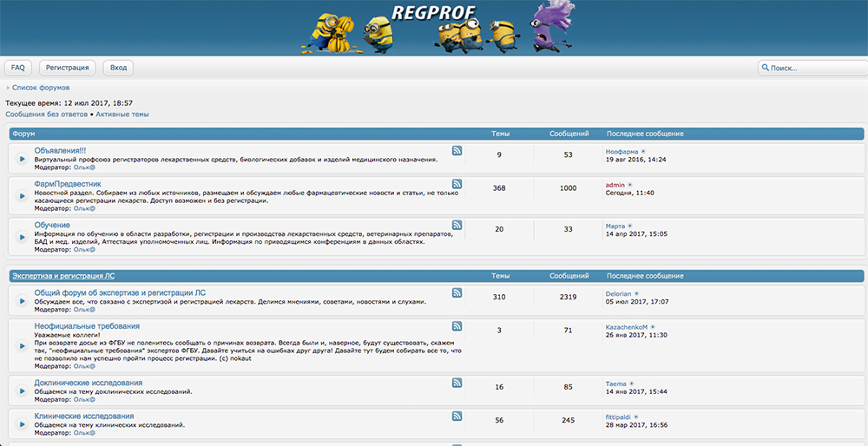Open the Форум category header link
Viewport: 868px width, 446px height.
[23, 134]
